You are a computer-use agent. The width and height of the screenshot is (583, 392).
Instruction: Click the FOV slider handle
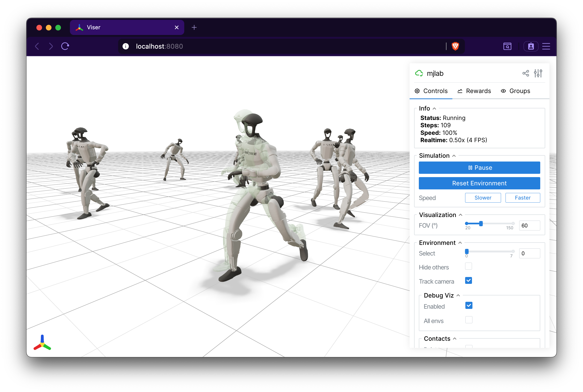tap(481, 223)
